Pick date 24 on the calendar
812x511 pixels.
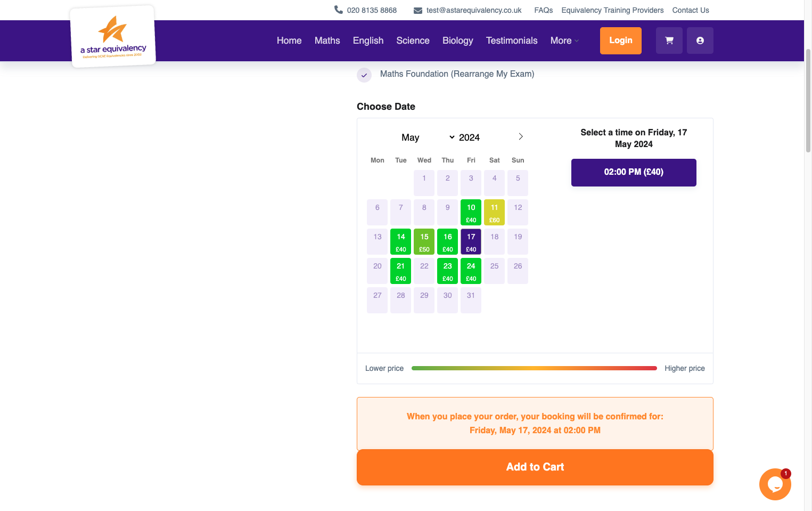(x=471, y=271)
